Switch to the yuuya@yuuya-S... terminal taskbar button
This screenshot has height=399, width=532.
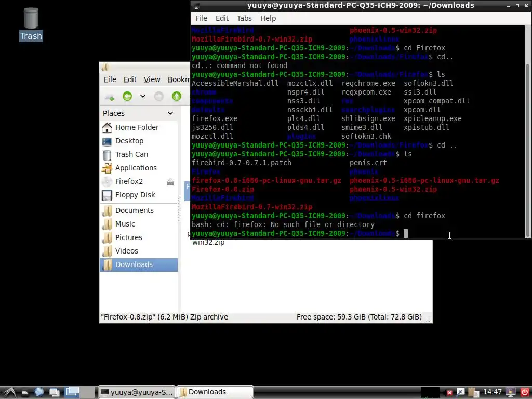point(137,392)
